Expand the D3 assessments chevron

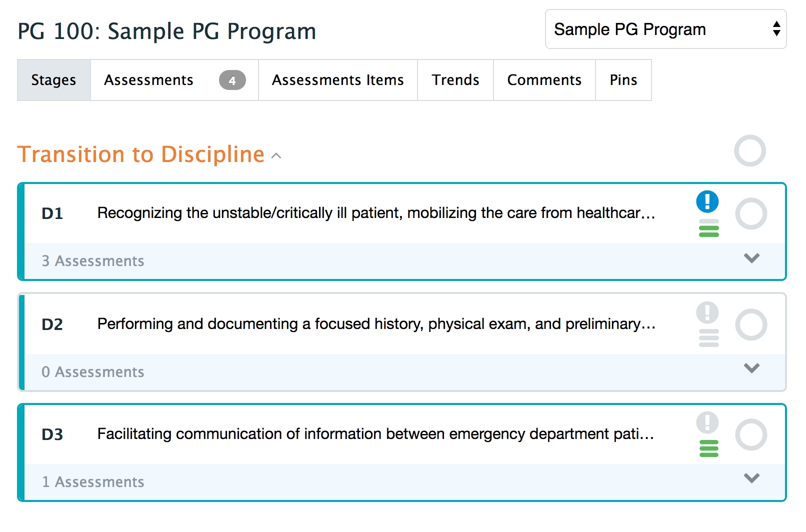click(751, 478)
